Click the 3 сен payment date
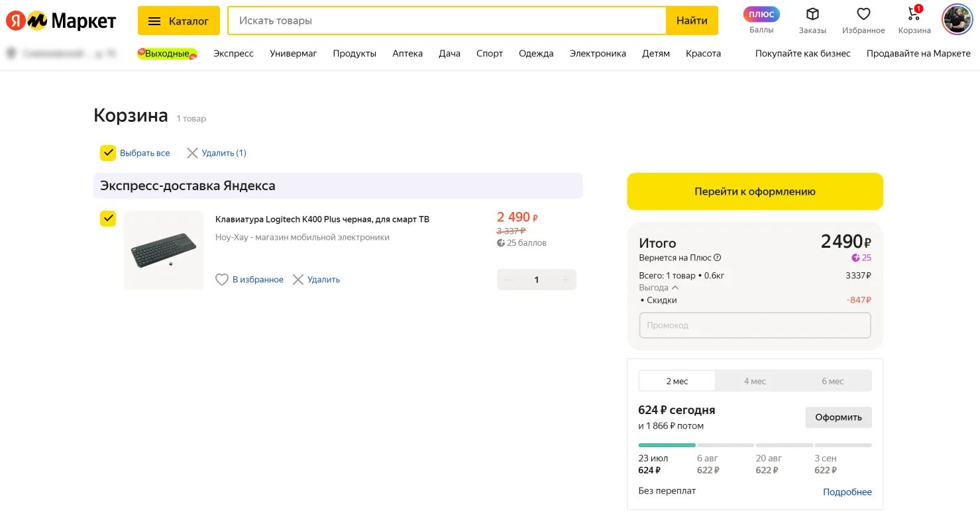The width and height of the screenshot is (980, 532). pos(826,458)
